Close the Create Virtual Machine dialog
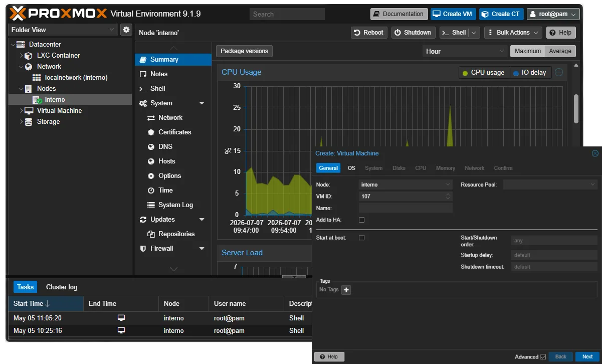This screenshot has height=364, width=602. (595, 153)
